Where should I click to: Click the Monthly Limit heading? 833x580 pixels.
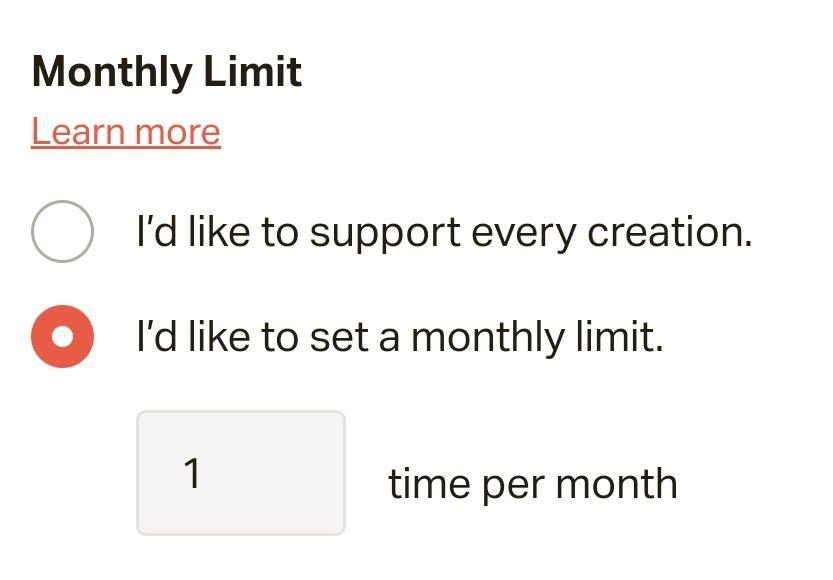[166, 73]
